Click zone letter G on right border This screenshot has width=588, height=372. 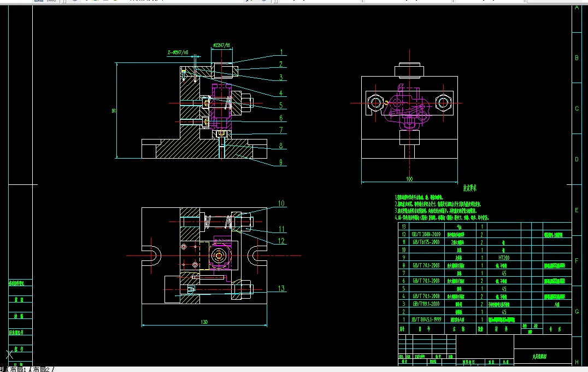pyautogui.click(x=577, y=312)
